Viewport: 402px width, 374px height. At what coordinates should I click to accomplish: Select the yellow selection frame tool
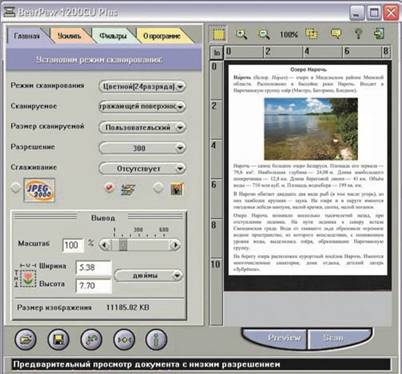click(218, 35)
